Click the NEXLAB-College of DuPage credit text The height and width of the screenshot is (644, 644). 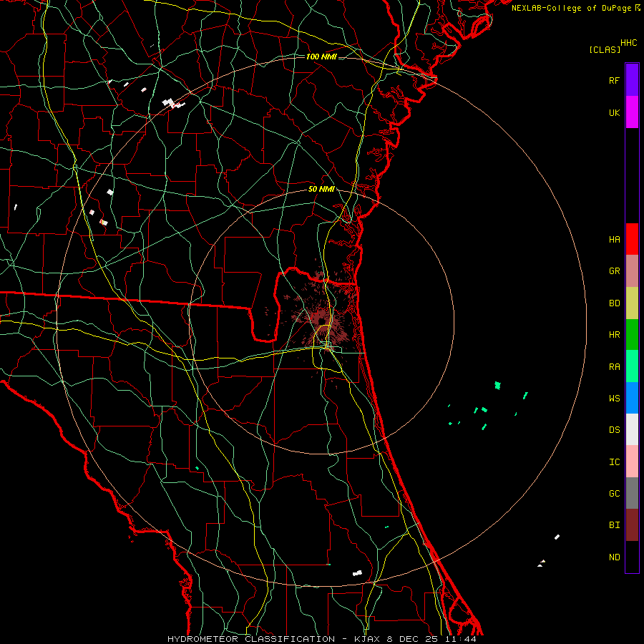point(572,8)
